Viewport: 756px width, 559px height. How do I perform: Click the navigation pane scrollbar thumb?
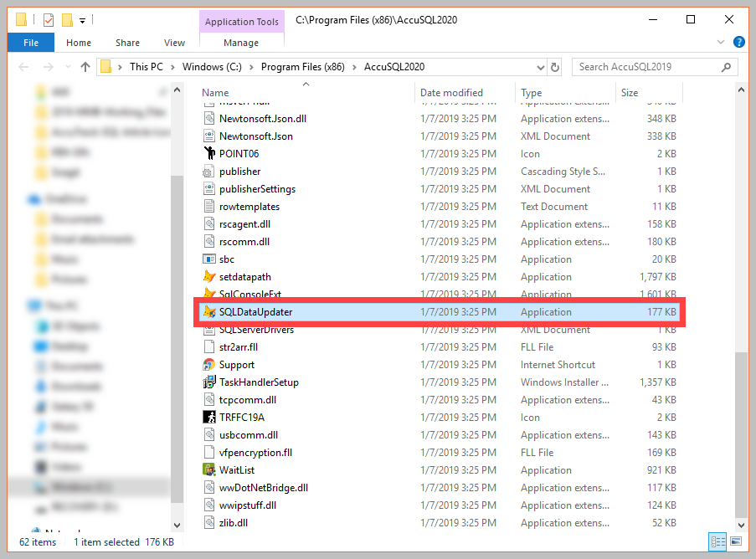pyautogui.click(x=177, y=339)
